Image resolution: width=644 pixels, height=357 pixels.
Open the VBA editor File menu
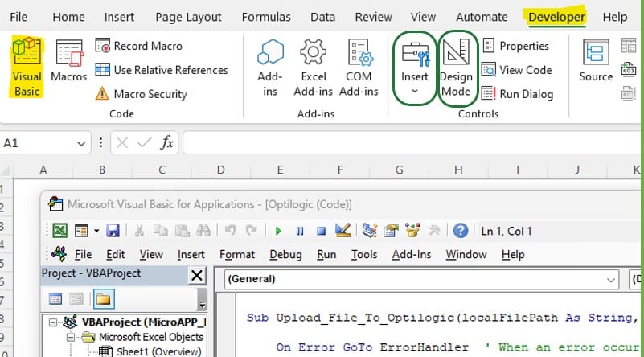click(x=83, y=255)
